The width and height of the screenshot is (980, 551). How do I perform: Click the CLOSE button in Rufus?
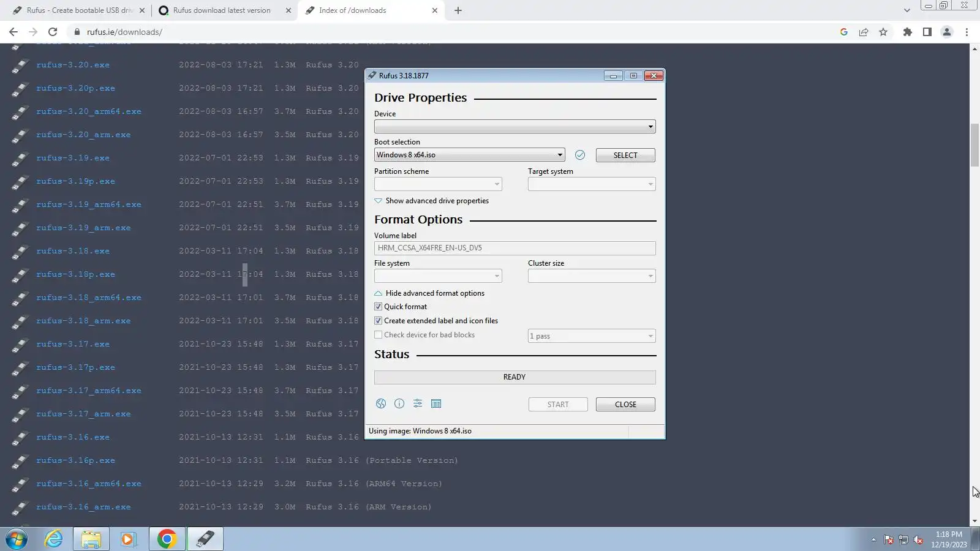[625, 405]
